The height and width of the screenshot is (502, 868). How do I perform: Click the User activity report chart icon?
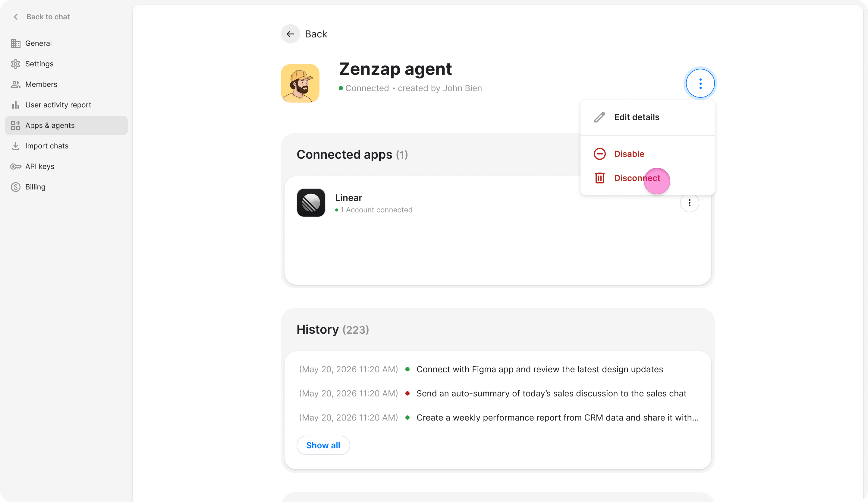(15, 105)
